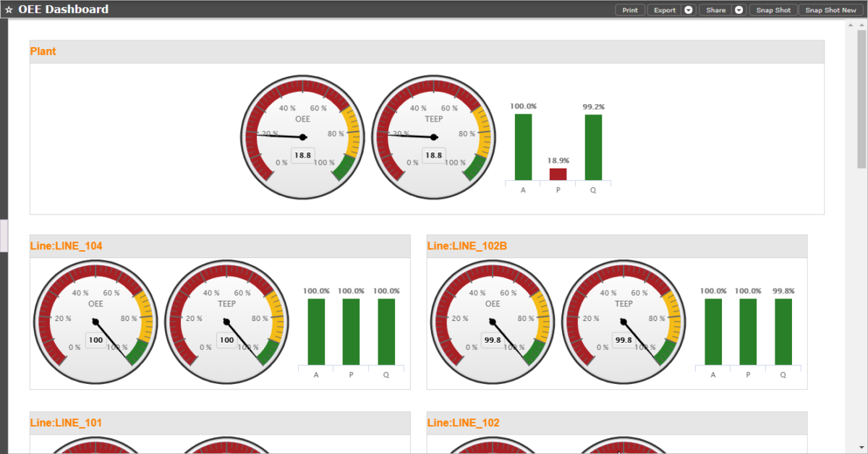868x454 pixels.
Task: Click the Snap Shot button
Action: coord(773,9)
